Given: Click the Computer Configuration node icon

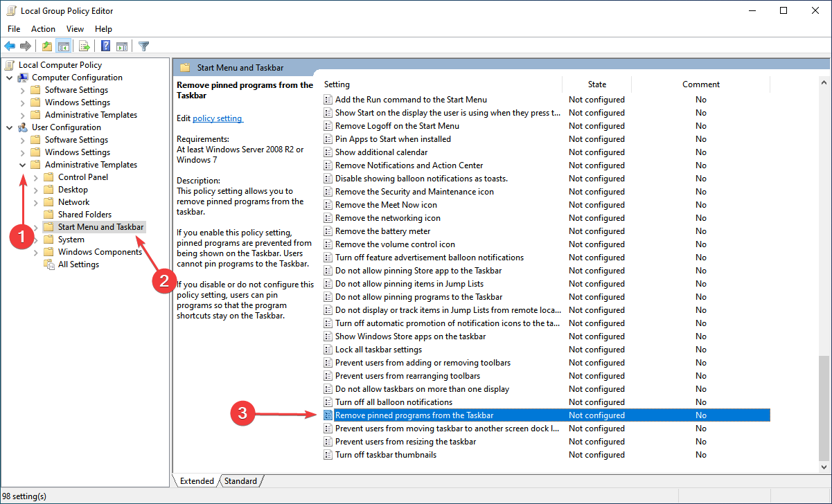Looking at the screenshot, I should click(x=23, y=78).
